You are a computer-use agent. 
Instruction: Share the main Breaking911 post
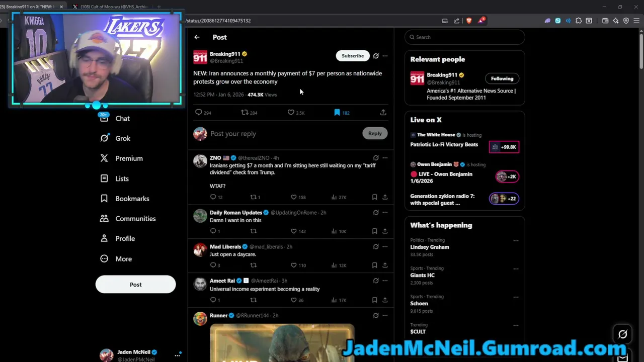383,113
